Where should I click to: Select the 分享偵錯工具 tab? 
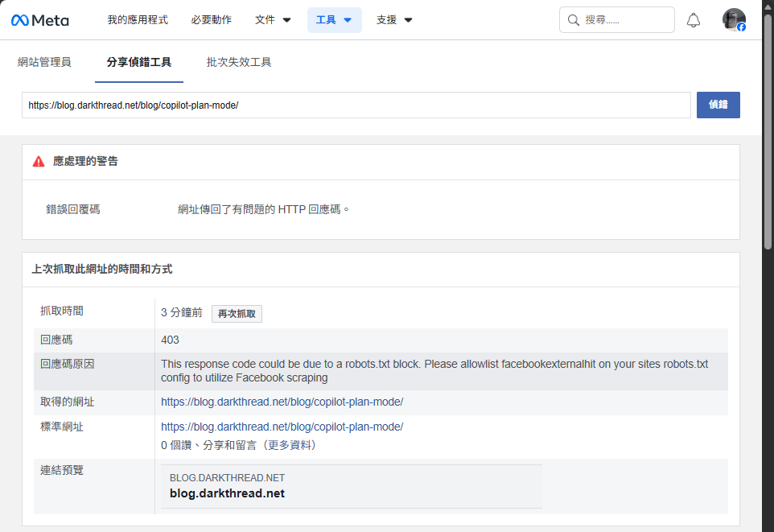coord(139,62)
